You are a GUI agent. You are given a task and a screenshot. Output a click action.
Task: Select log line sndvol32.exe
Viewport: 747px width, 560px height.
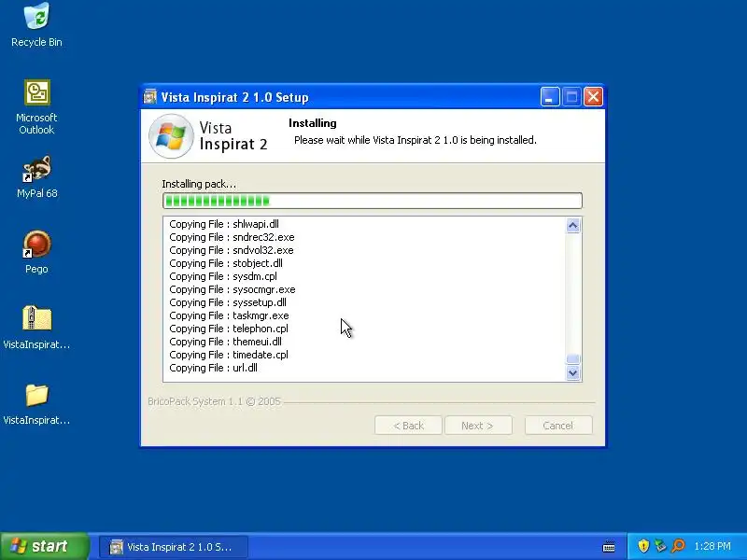coord(232,250)
